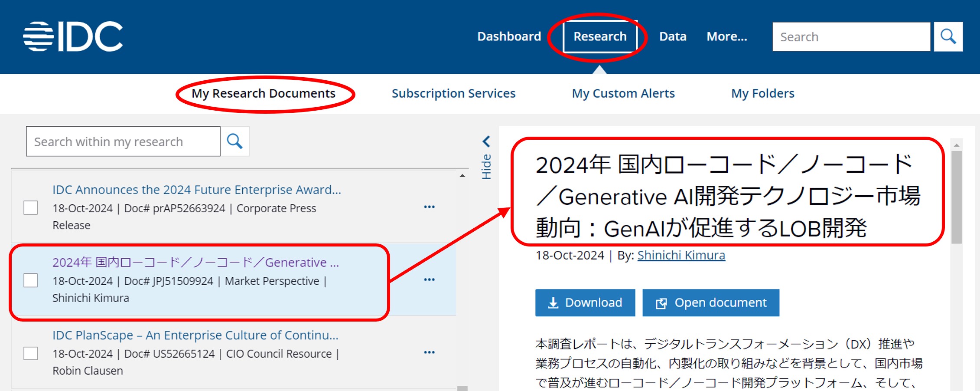Open the Dashboard menu
Image resolution: width=980 pixels, height=391 pixels.
(509, 36)
